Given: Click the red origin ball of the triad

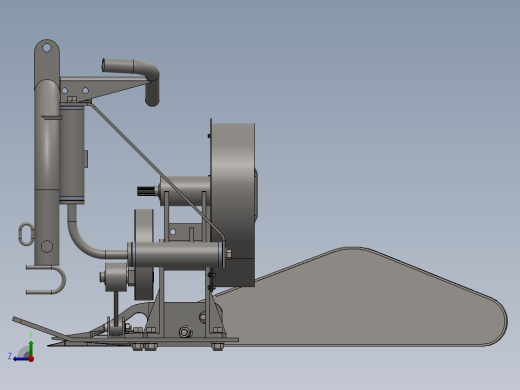Looking at the screenshot, I should 31,359.
